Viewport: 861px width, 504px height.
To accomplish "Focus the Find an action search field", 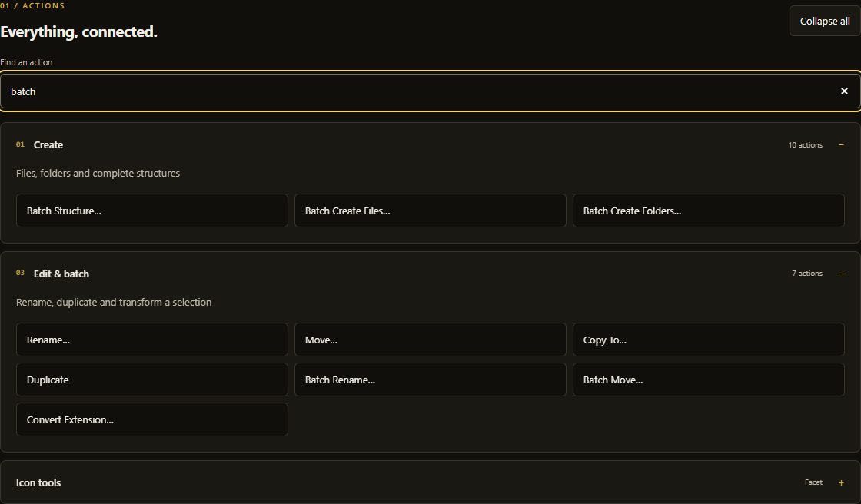I will coord(430,91).
